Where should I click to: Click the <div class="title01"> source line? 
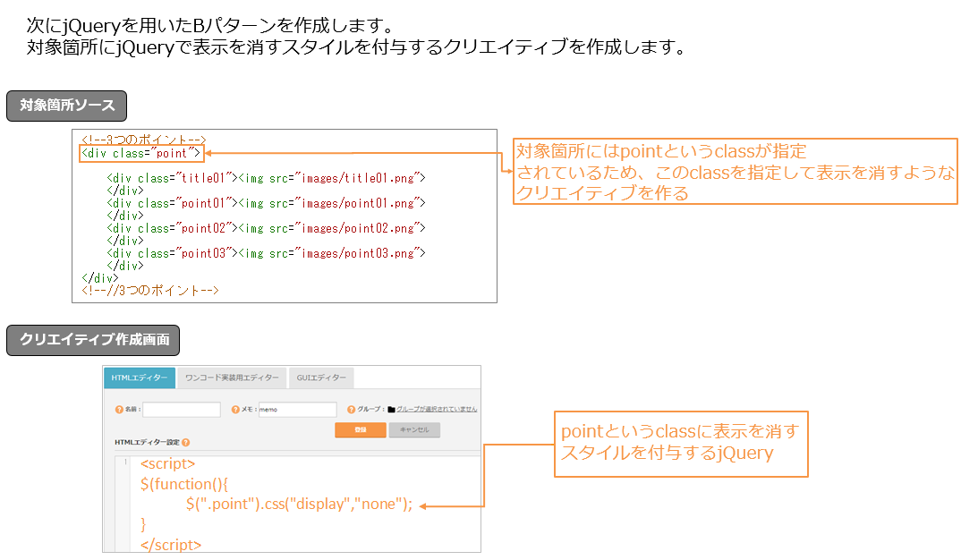266,178
